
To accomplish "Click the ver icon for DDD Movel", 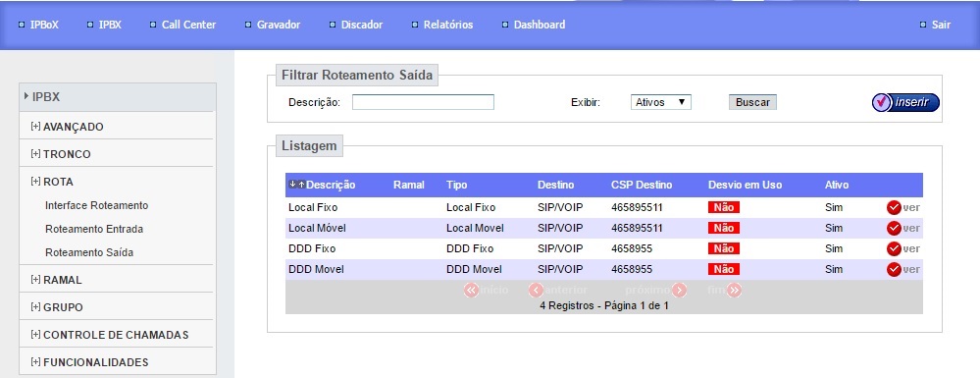I will (894, 269).
